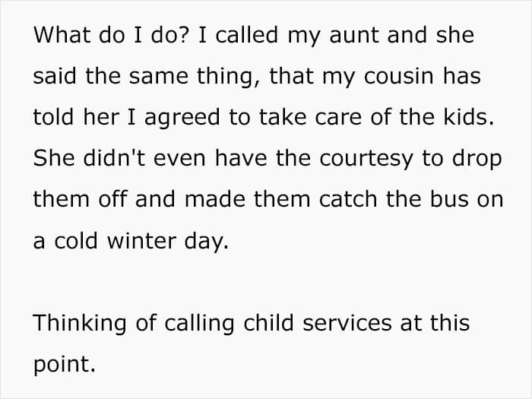Click the word "called" in first line
The height and width of the screenshot is (399, 532).
click(x=247, y=35)
